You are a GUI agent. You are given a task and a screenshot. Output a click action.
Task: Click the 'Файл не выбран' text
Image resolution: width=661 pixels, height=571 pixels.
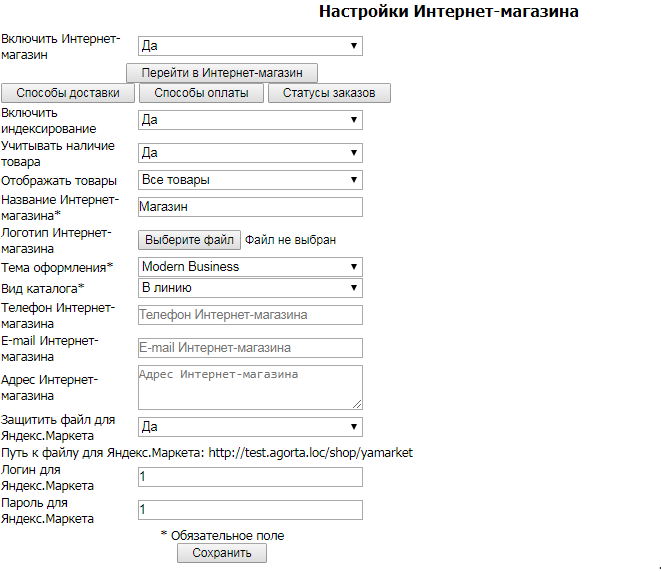click(x=290, y=240)
